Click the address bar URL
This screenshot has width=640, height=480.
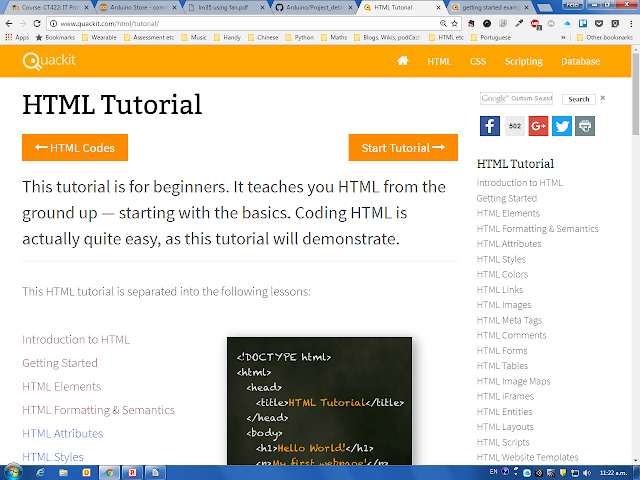pos(109,24)
